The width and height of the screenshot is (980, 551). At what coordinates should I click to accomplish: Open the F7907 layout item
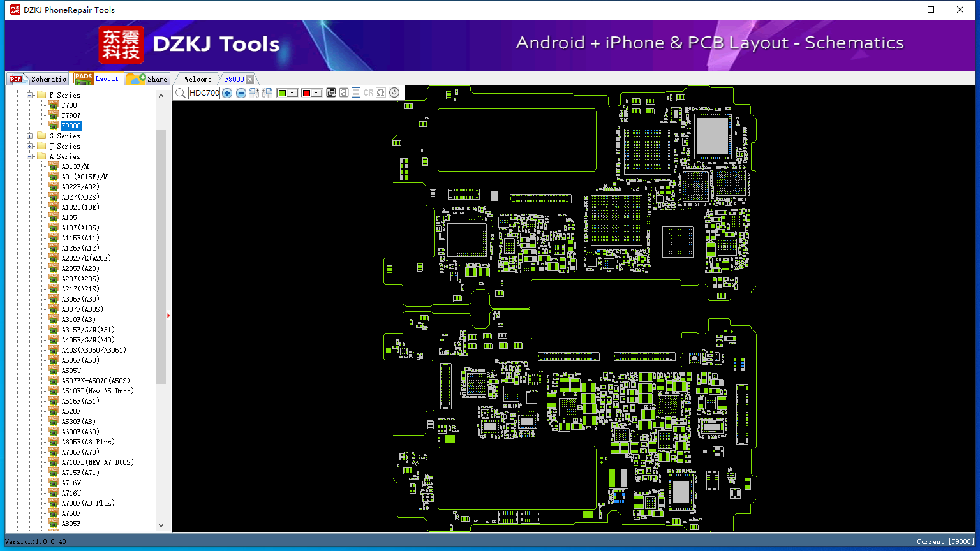coord(71,115)
